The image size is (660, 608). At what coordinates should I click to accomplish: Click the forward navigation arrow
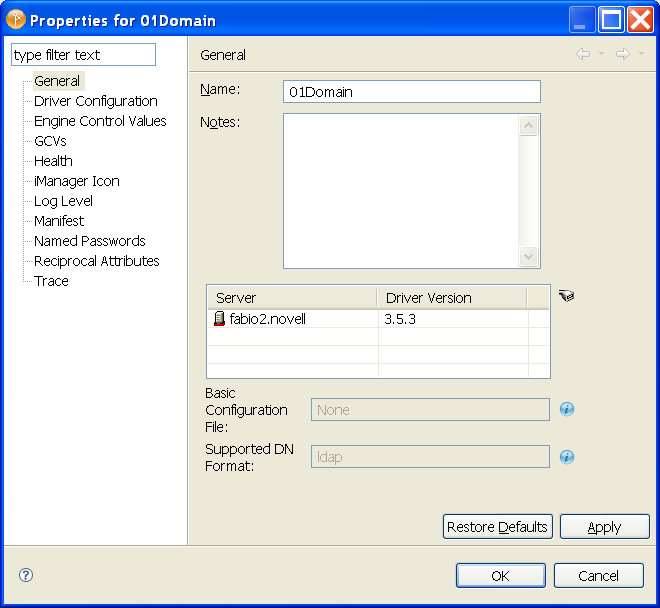point(623,54)
